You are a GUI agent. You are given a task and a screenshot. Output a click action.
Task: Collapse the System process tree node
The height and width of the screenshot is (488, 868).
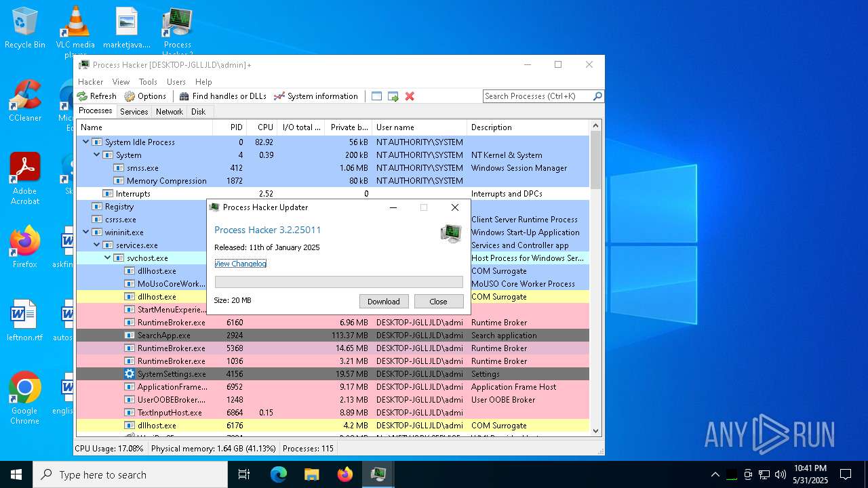tap(96, 155)
